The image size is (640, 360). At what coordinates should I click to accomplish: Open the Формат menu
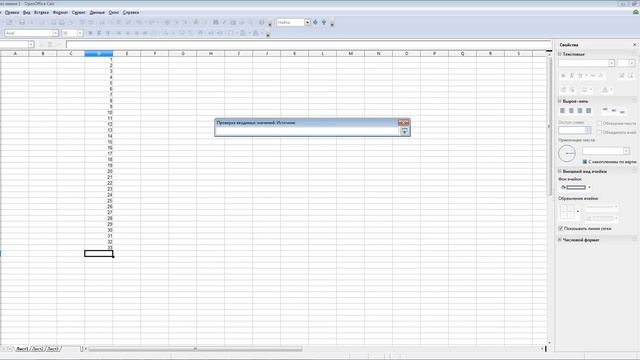tap(60, 13)
